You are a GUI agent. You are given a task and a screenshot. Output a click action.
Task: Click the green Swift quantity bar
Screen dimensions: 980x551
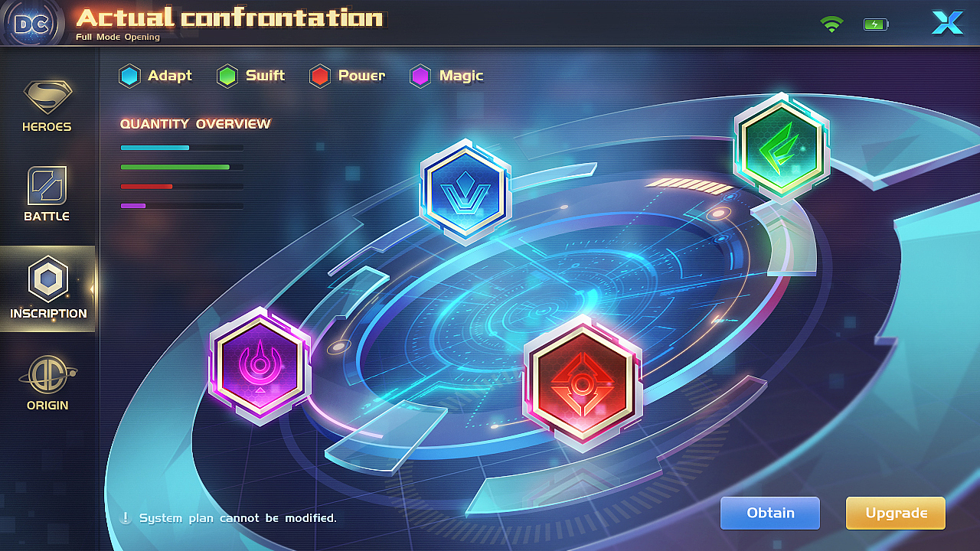pyautogui.click(x=181, y=167)
